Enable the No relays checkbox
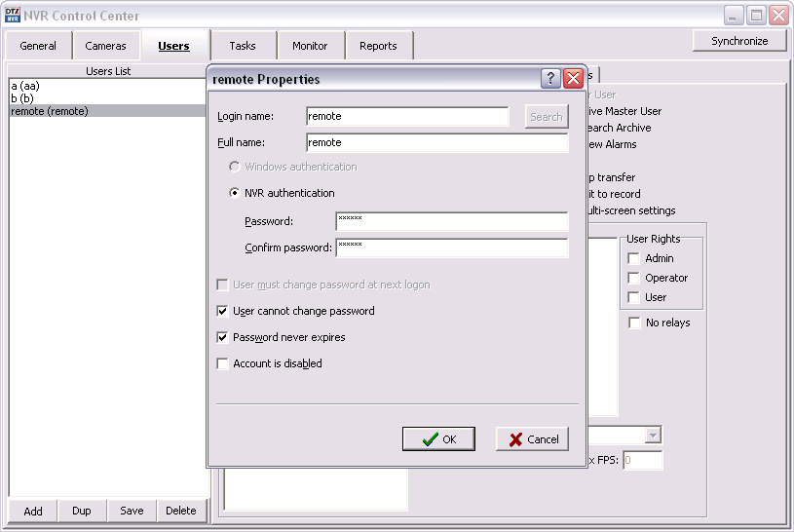The image size is (794, 532). point(634,323)
